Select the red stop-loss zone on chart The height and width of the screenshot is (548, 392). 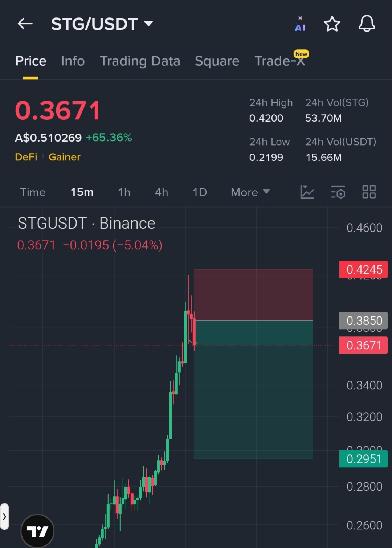click(253, 295)
